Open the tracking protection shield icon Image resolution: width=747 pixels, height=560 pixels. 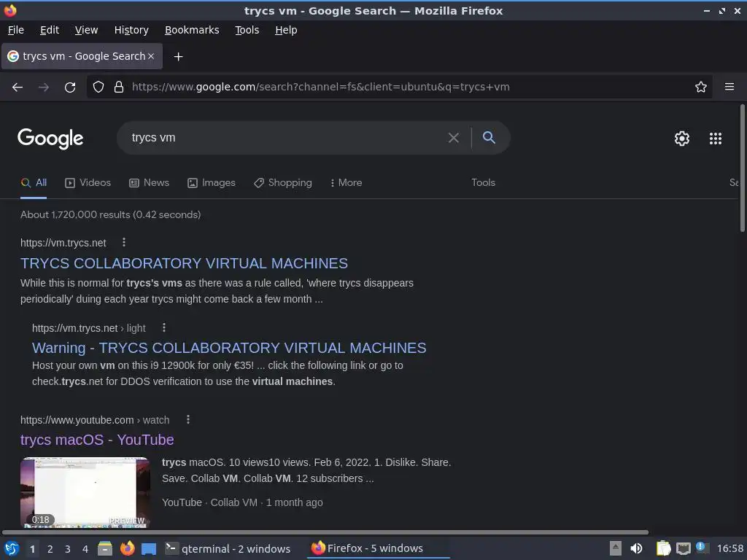[x=98, y=87]
